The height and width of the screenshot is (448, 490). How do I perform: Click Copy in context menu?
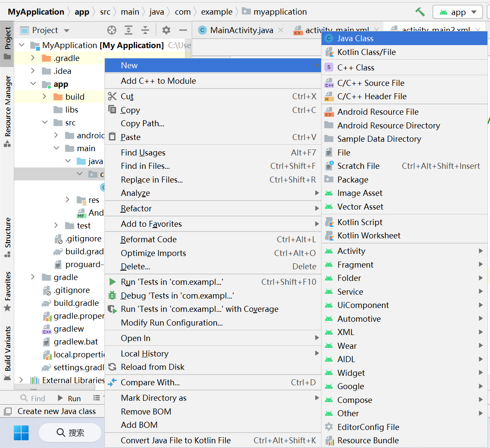tap(213, 110)
